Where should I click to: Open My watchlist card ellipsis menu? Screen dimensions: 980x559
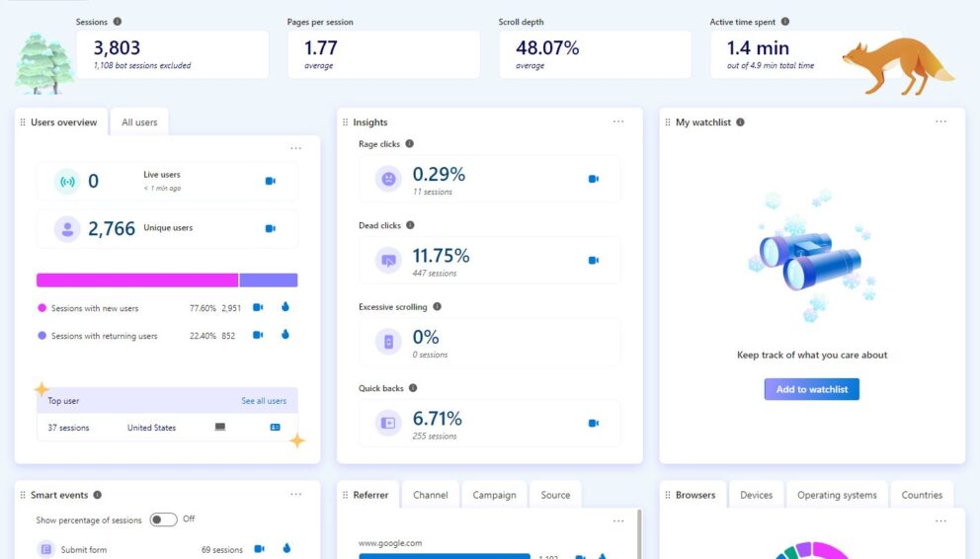pyautogui.click(x=940, y=122)
